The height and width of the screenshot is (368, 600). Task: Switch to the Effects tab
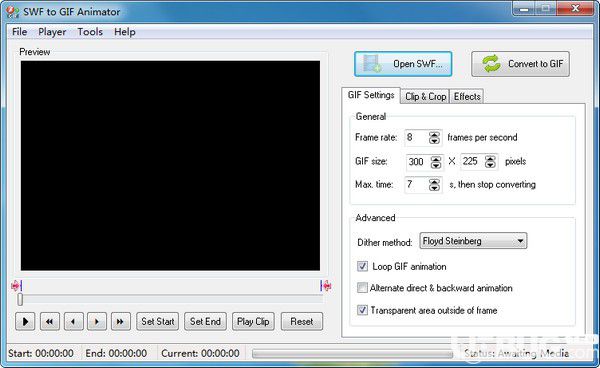(x=467, y=96)
